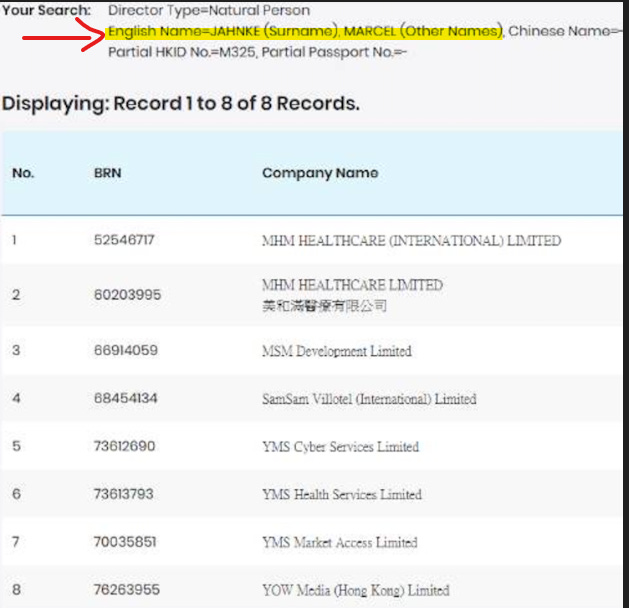The height and width of the screenshot is (608, 629).
Task: Open YOW Media (Hong Kong) Limited
Action: [356, 590]
